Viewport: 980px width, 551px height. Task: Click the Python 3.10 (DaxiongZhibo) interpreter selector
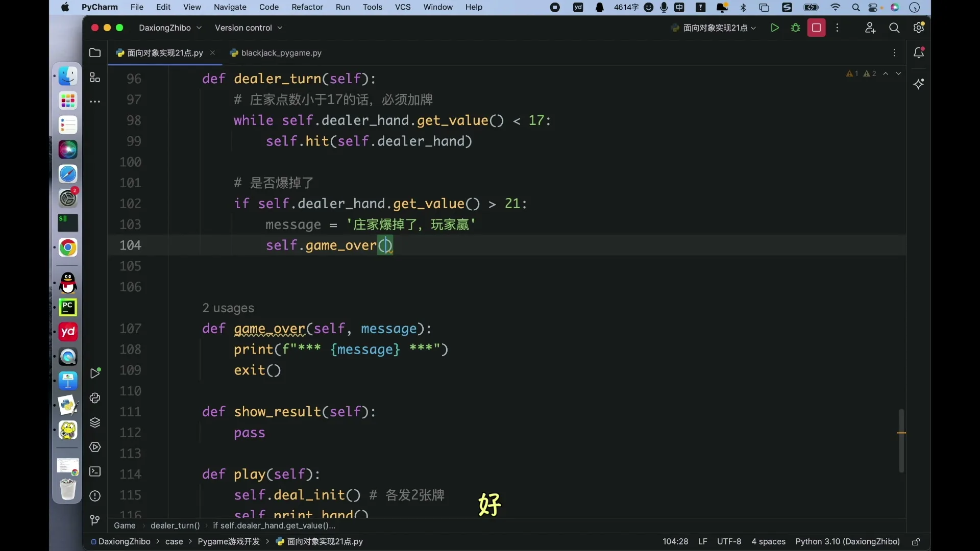[x=847, y=542]
